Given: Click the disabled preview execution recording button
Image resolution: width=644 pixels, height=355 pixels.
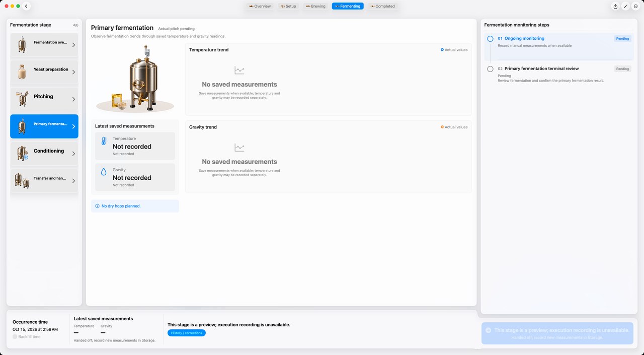Looking at the screenshot, I should 557,333.
